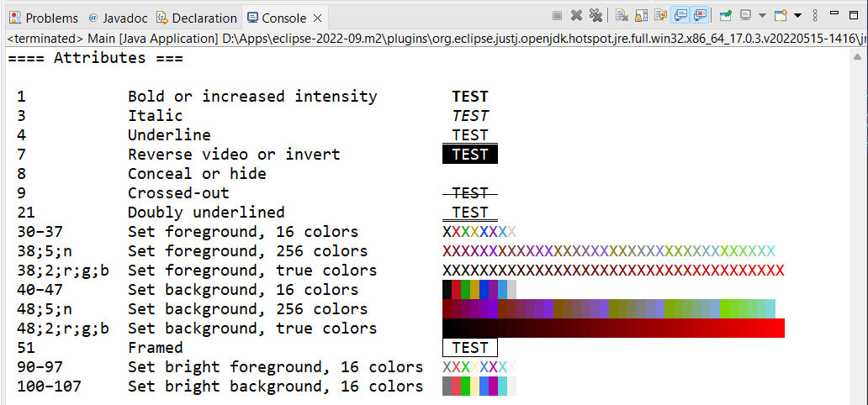Click the inverted black-background TEST sample

[x=470, y=155]
